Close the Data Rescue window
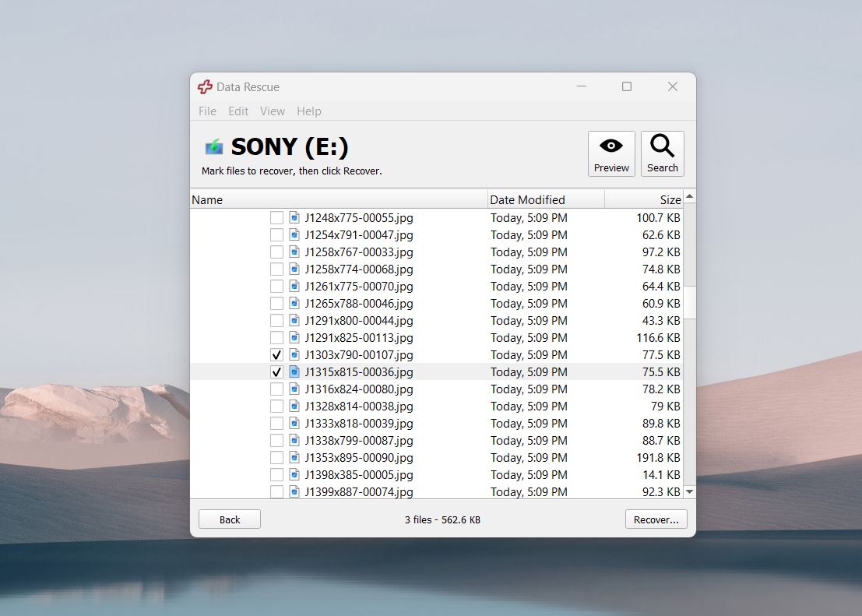862x616 pixels. click(x=672, y=86)
